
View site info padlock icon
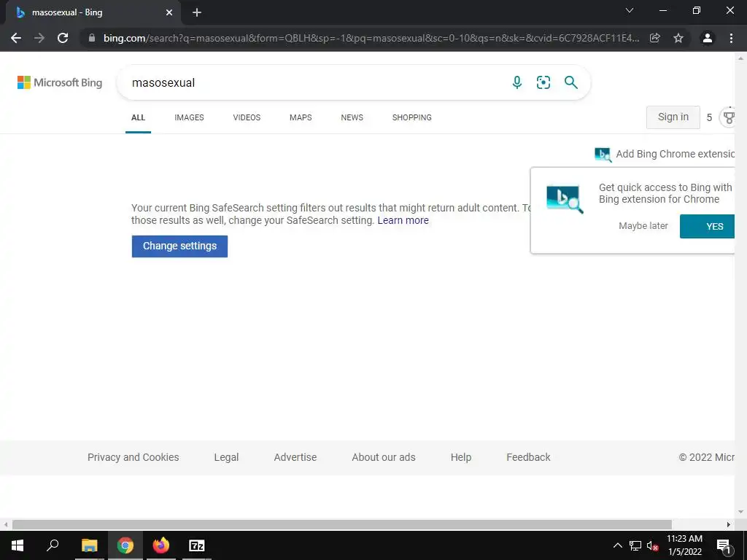pyautogui.click(x=92, y=38)
